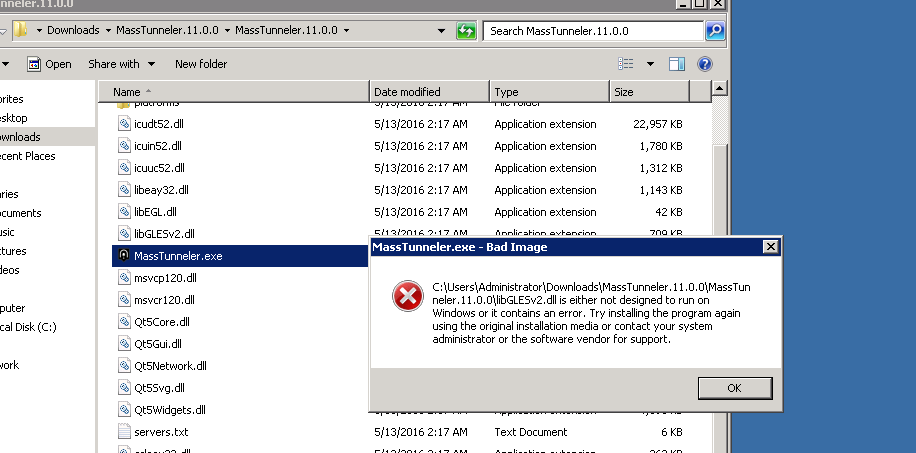Select the libeay32.dll file icon
The height and width of the screenshot is (453, 916).
pyautogui.click(x=124, y=190)
